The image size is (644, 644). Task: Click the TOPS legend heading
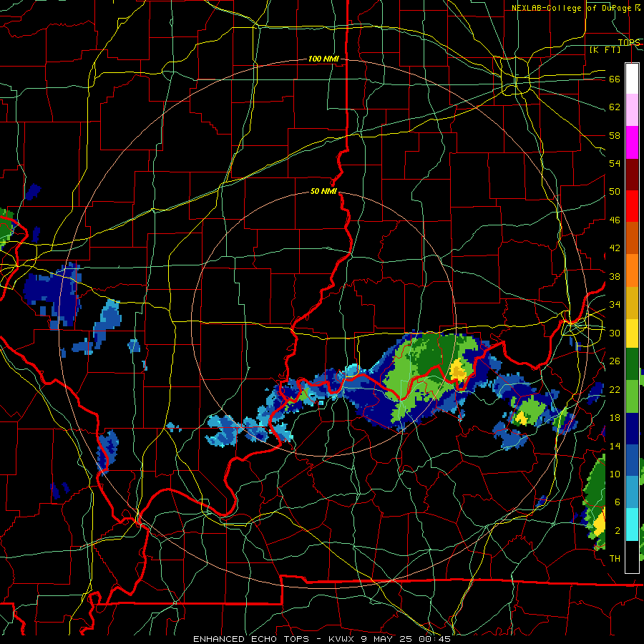pyautogui.click(x=629, y=42)
